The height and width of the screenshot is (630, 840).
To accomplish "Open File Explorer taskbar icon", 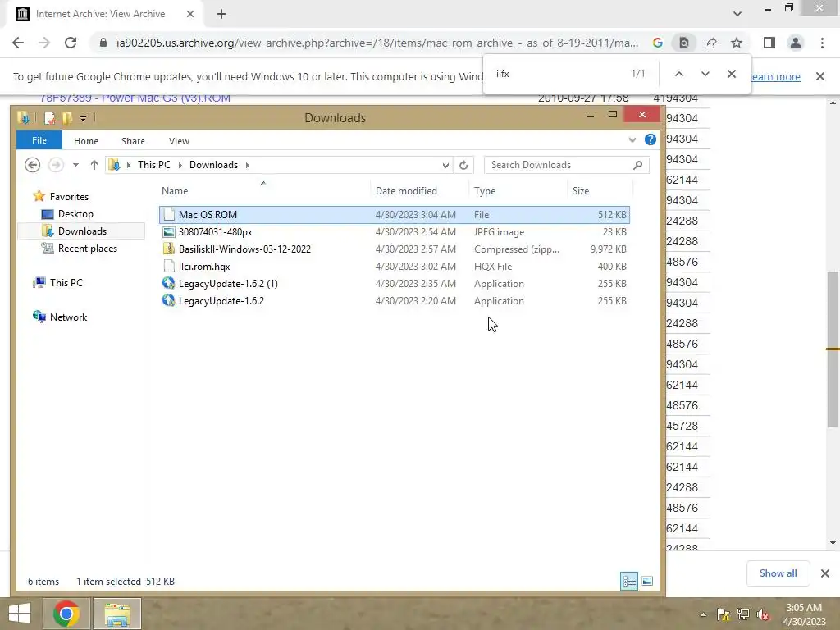I will point(117,614).
